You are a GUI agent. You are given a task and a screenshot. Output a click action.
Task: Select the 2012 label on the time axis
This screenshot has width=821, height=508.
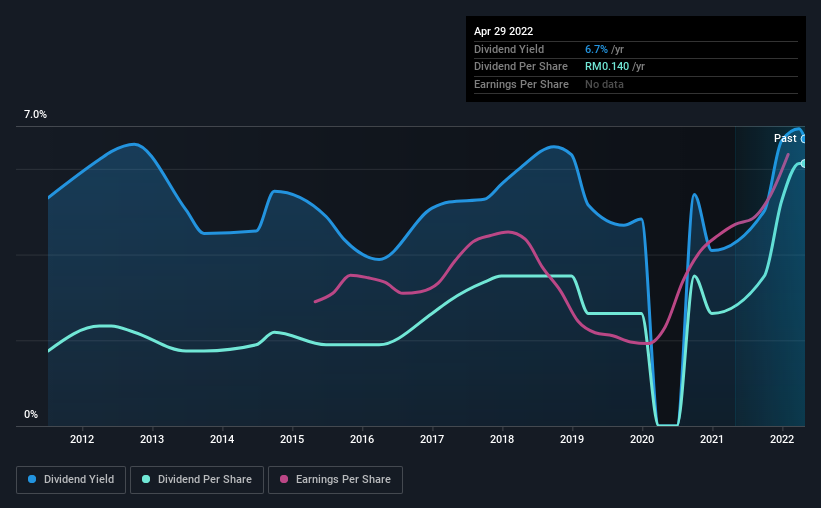coord(82,439)
